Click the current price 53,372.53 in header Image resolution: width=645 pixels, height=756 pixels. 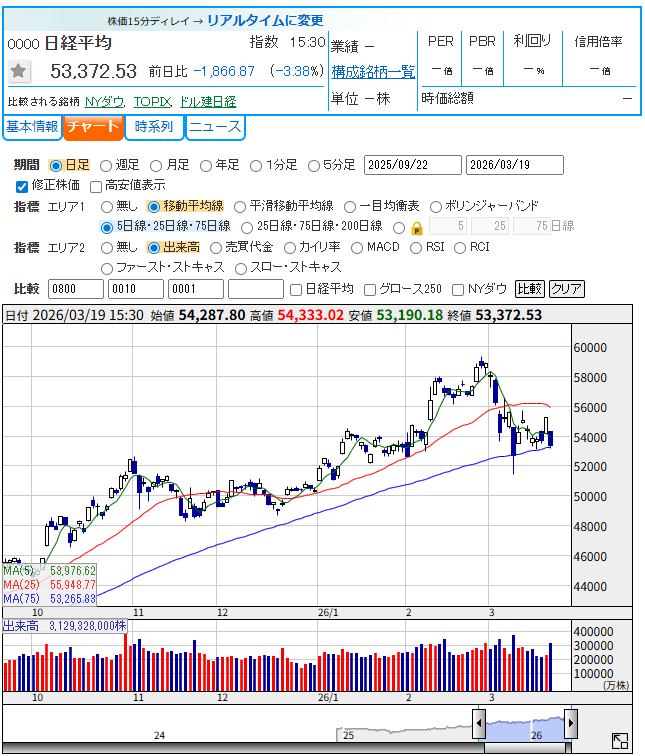click(94, 71)
